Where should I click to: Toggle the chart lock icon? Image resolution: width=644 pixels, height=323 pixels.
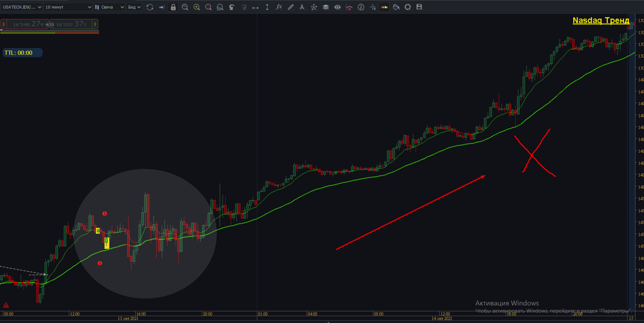tap(173, 7)
